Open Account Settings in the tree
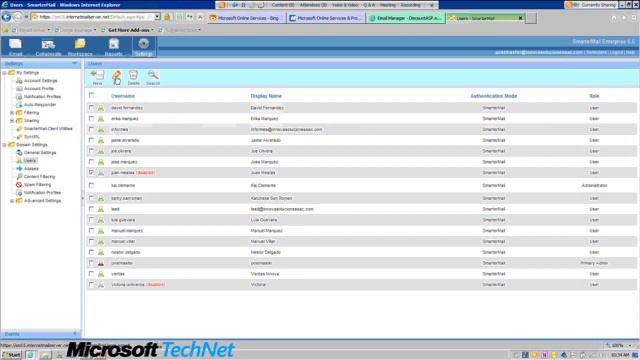The width and height of the screenshot is (640, 360). coord(40,81)
